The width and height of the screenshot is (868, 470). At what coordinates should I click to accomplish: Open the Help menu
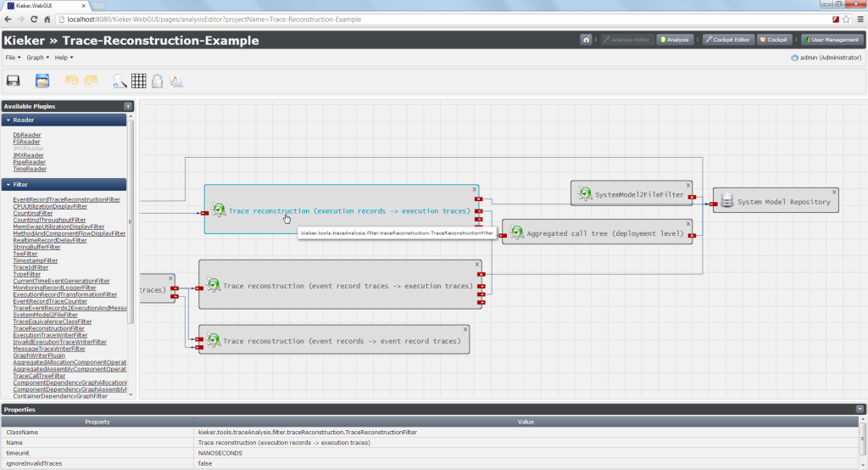64,58
